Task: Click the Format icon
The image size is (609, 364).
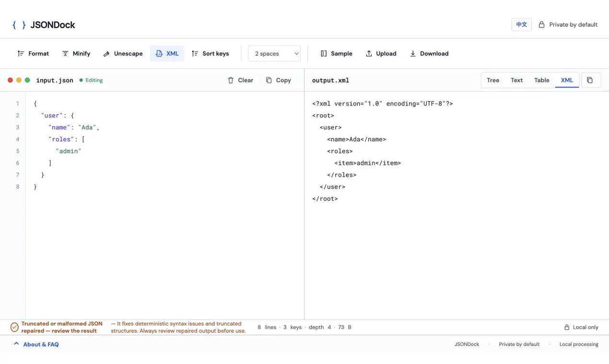Action: 21,54
